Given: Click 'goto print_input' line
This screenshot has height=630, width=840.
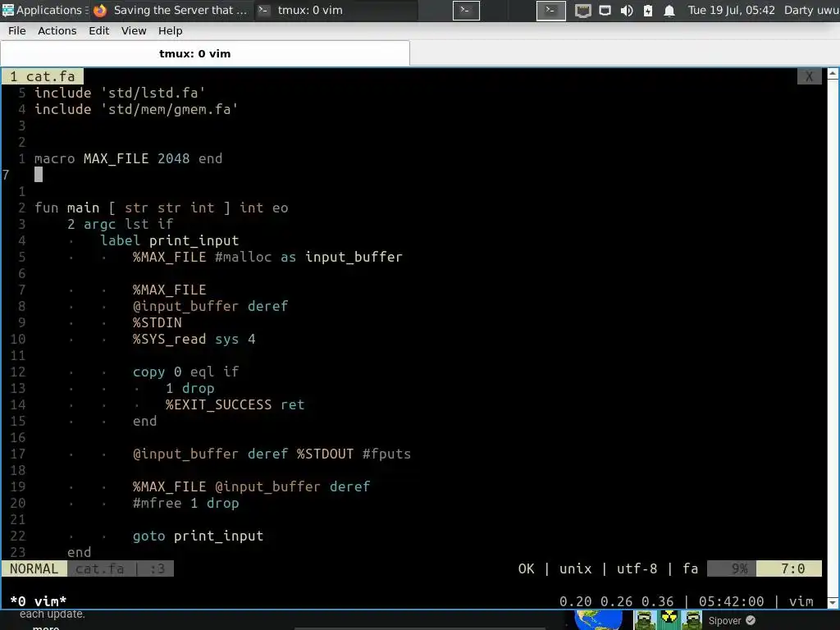Looking at the screenshot, I should 198,536.
